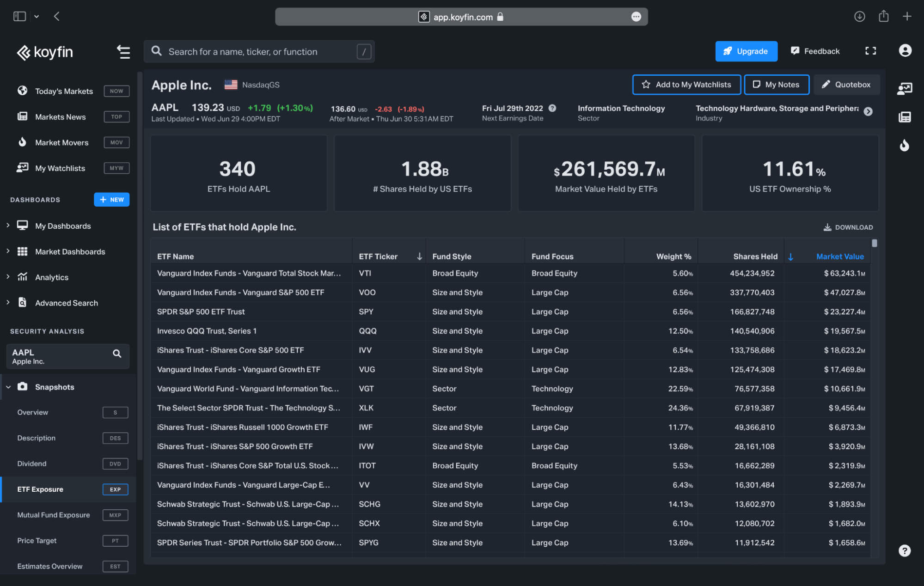Open Quotebox
This screenshot has width=924, height=586.
846,85
